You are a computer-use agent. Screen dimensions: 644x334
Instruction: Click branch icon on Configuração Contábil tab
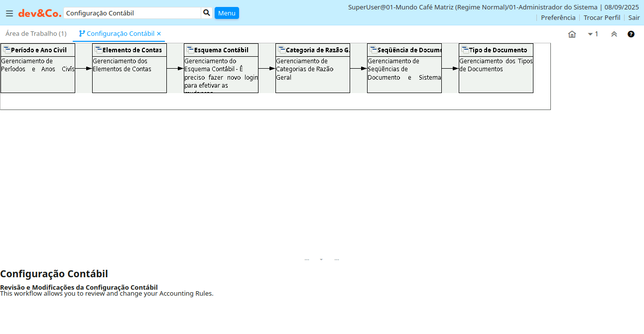[82, 33]
